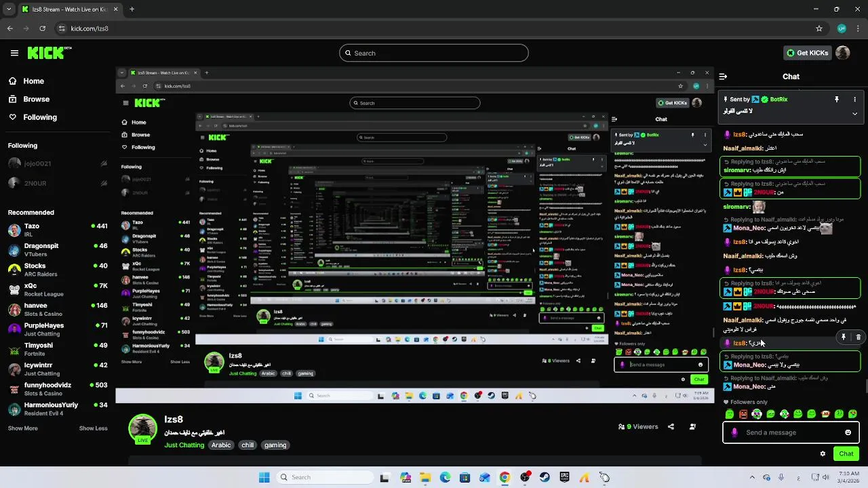
Task: Click the icon right of share
Action: (692, 427)
